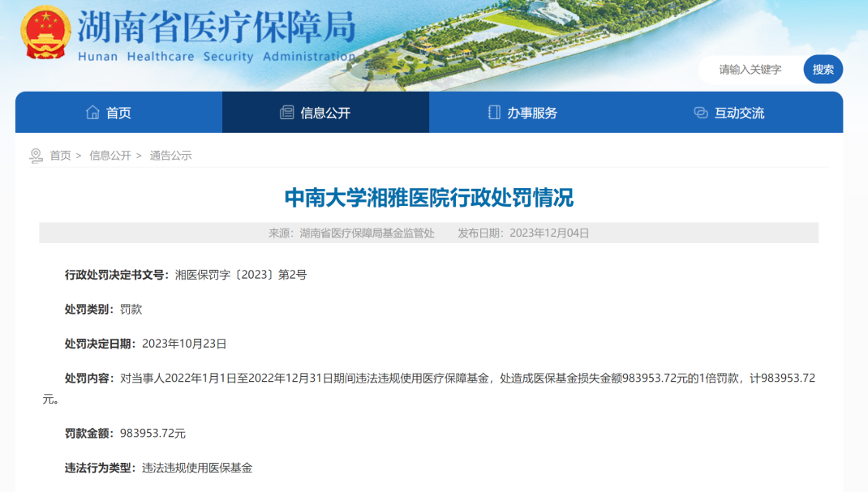Click 首页 link in breadcrumb
868x492 pixels.
(60, 156)
